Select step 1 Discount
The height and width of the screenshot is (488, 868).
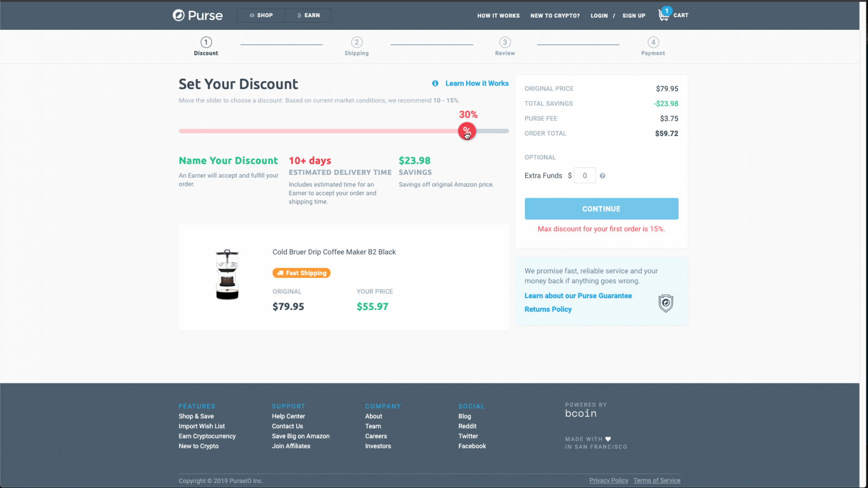point(206,46)
